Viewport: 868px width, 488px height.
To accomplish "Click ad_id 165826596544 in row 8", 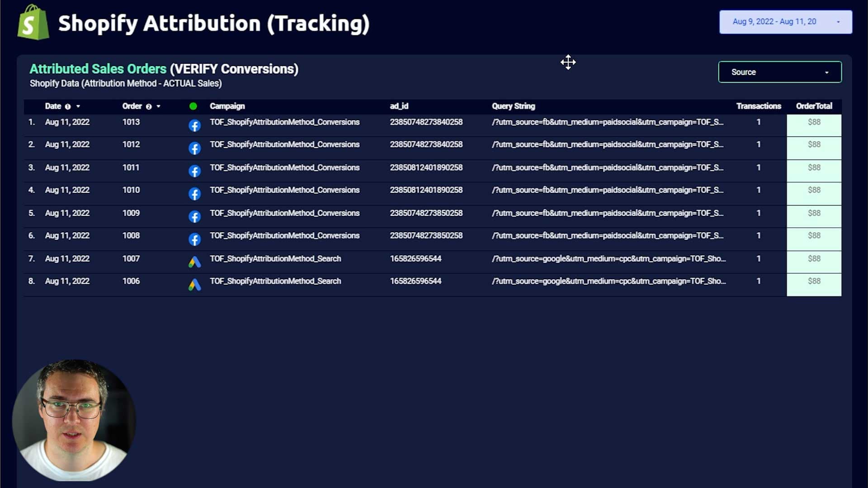I will click(415, 281).
